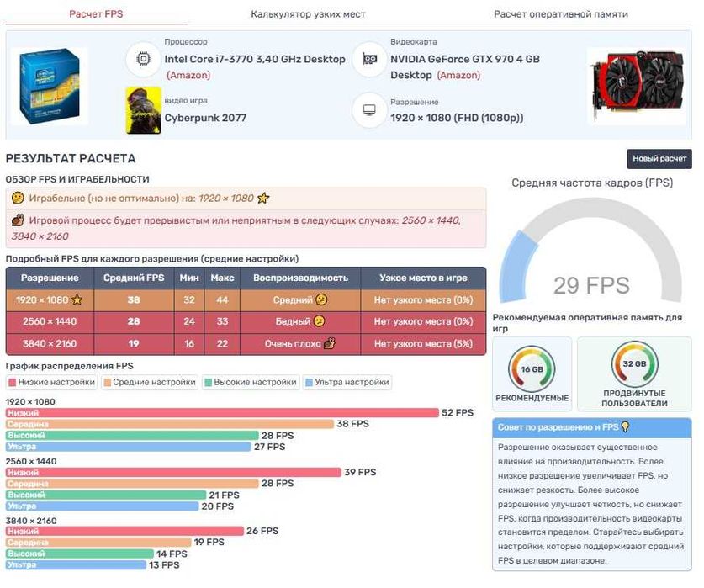The width and height of the screenshot is (704, 588).
Task: Click green swatch beside Высокие настройки
Action: click(x=209, y=382)
